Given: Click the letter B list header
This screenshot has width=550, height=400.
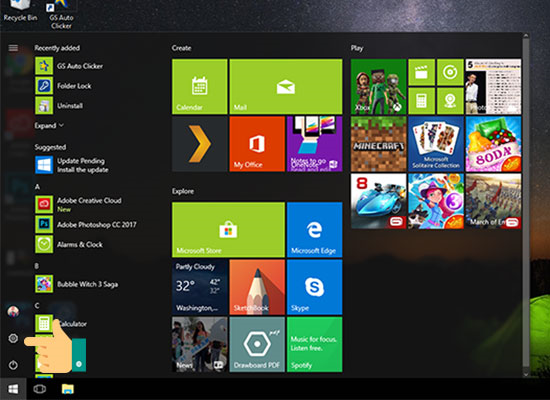Looking at the screenshot, I should [x=37, y=266].
